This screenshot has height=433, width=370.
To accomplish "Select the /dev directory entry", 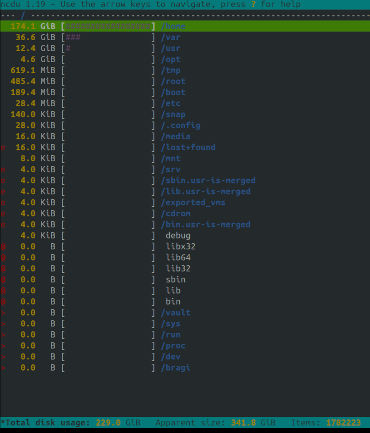I will [170, 356].
